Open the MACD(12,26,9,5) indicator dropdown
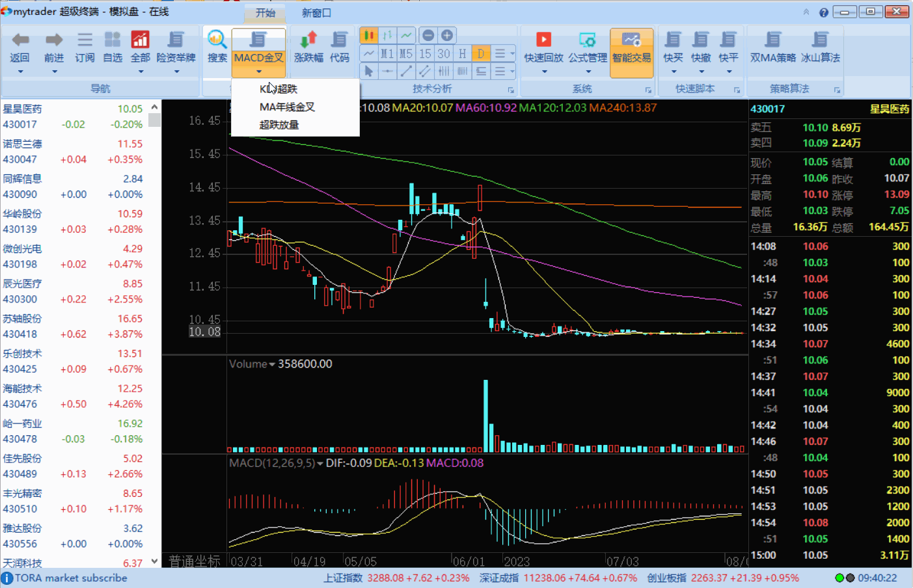 [x=320, y=463]
